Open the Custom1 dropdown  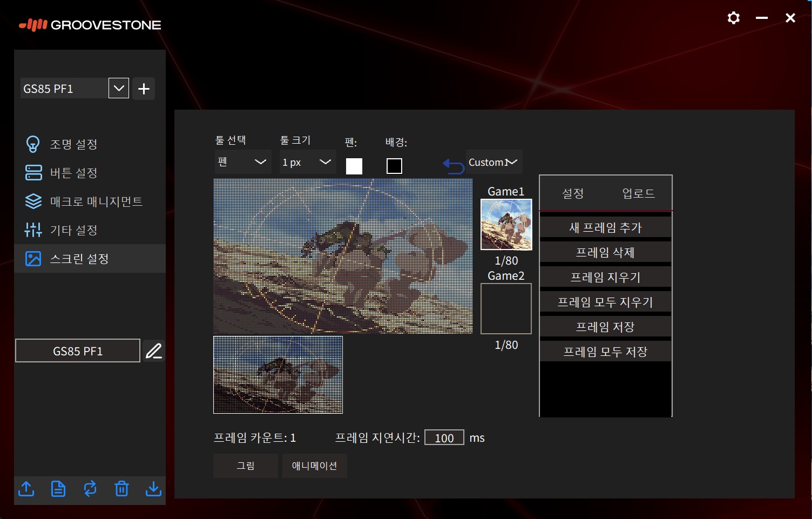click(x=493, y=162)
